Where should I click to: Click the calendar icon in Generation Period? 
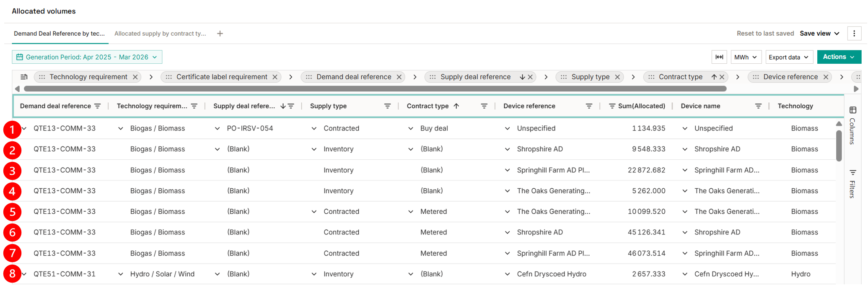click(x=19, y=57)
